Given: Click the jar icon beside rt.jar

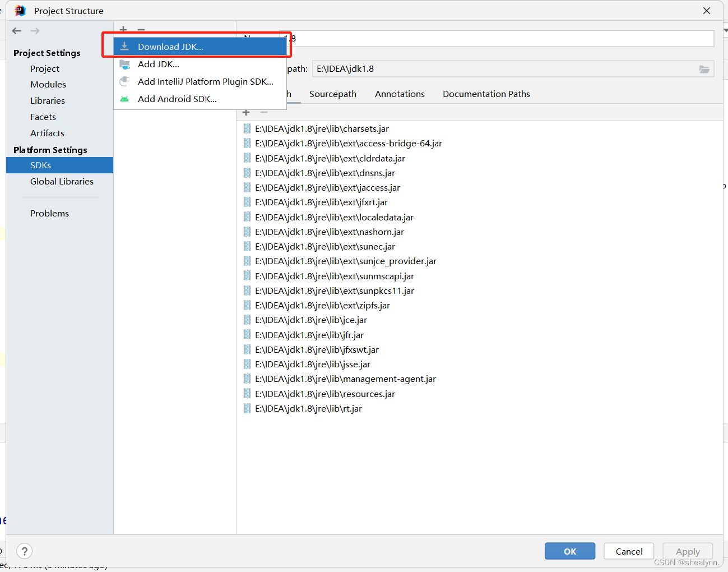Looking at the screenshot, I should point(247,408).
